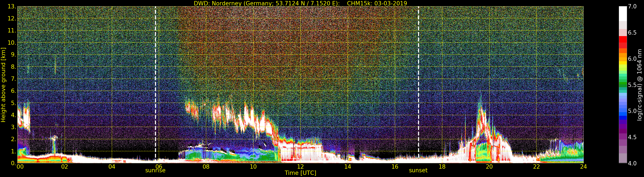Click the height axis tick label '12.'

point(12,18)
